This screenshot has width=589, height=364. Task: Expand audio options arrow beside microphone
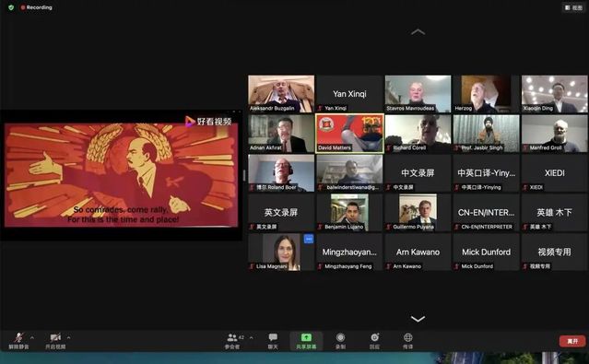click(32, 337)
